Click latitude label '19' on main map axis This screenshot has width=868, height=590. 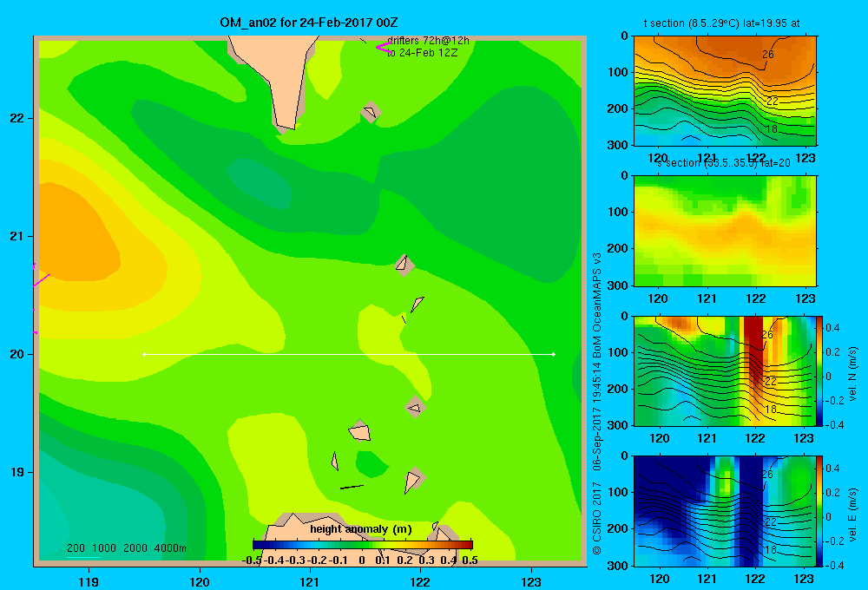(17, 472)
